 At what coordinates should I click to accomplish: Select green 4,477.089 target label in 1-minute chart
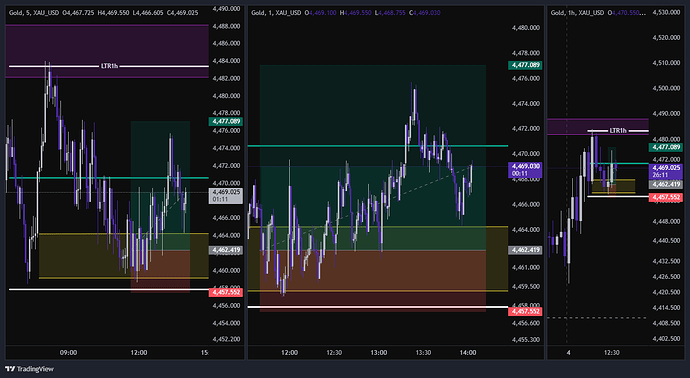pos(525,65)
